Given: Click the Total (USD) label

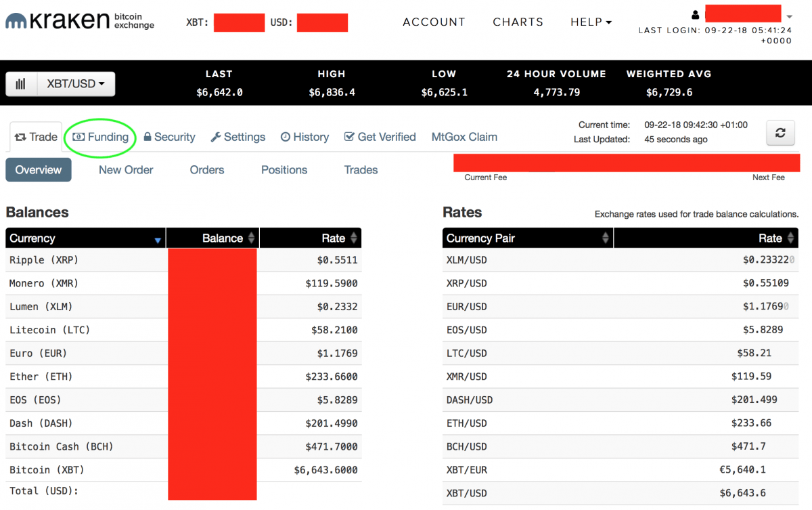Looking at the screenshot, I should coord(44,491).
